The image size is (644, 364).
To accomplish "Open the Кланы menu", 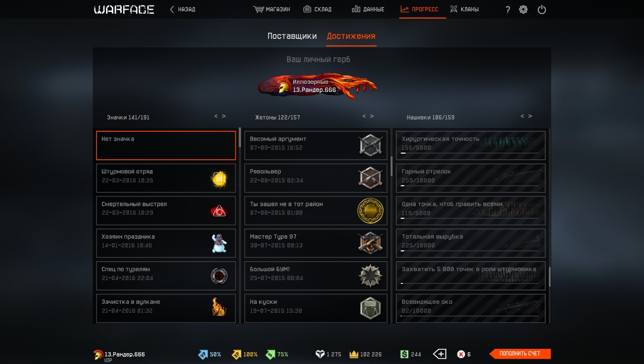I will click(464, 9).
